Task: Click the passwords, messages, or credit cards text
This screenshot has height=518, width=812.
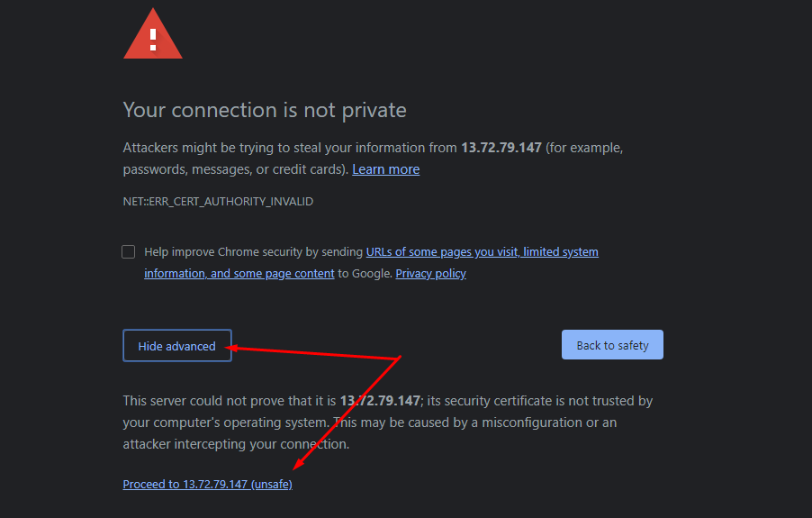Action: (234, 169)
